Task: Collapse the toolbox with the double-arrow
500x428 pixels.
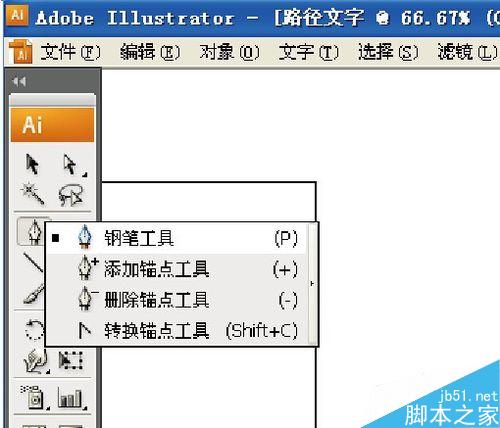Action: (19, 81)
